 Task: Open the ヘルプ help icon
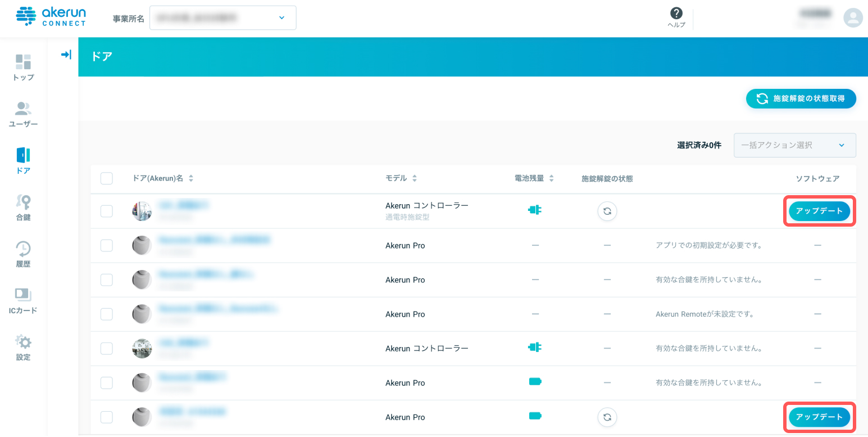pos(676,17)
